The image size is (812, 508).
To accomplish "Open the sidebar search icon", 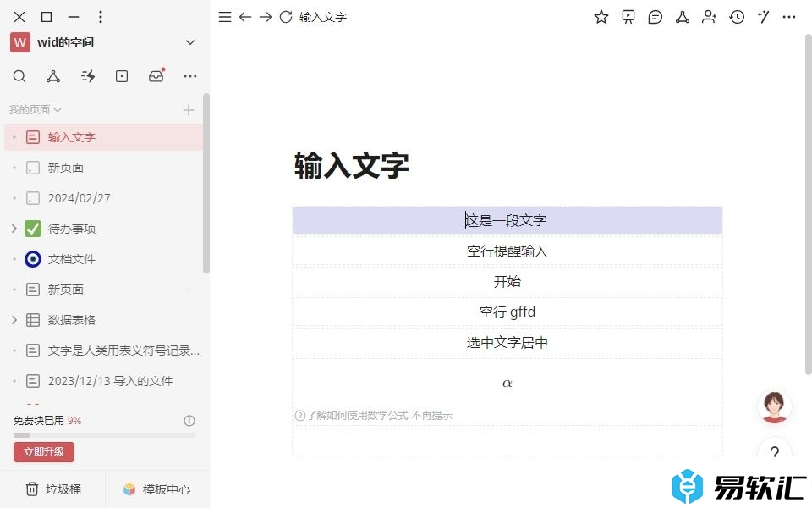I will click(19, 76).
